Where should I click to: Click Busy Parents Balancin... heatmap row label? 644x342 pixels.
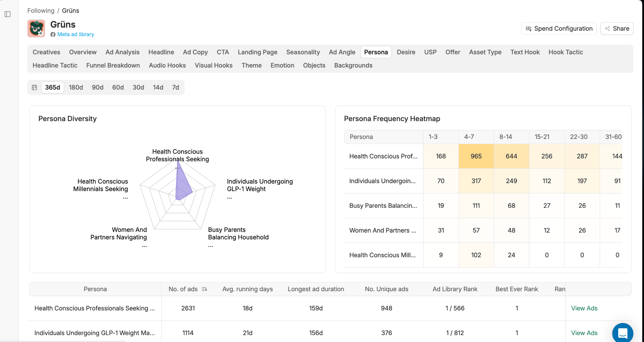pos(383,206)
